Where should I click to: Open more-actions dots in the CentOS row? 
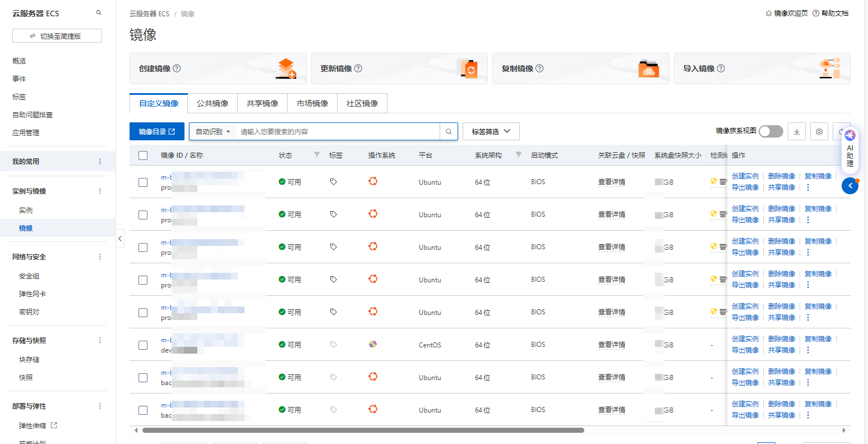tap(808, 350)
